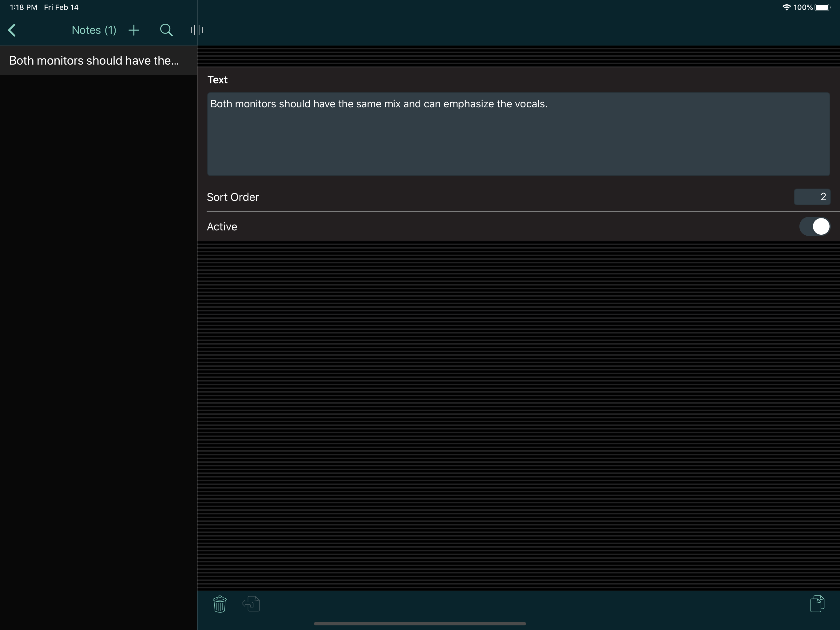Click the split-view divider handle
Image resolution: width=840 pixels, height=630 pixels.
[197, 30]
